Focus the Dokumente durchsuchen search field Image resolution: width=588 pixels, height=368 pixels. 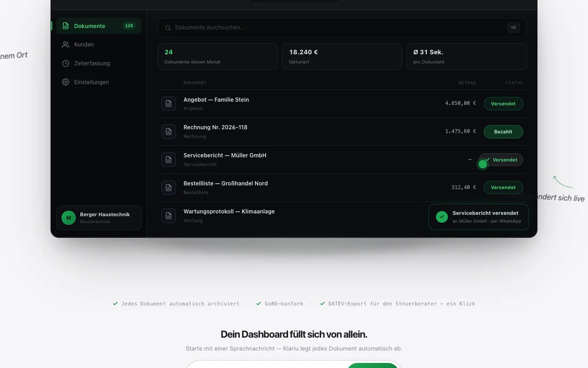[342, 28]
